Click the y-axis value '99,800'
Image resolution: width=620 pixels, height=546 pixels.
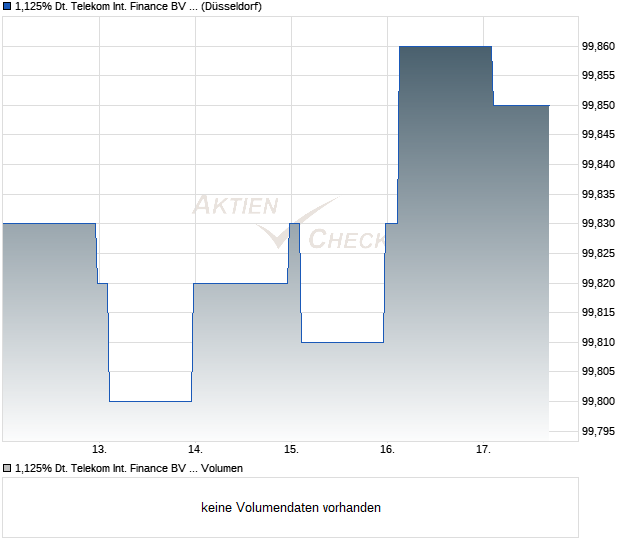(598, 401)
